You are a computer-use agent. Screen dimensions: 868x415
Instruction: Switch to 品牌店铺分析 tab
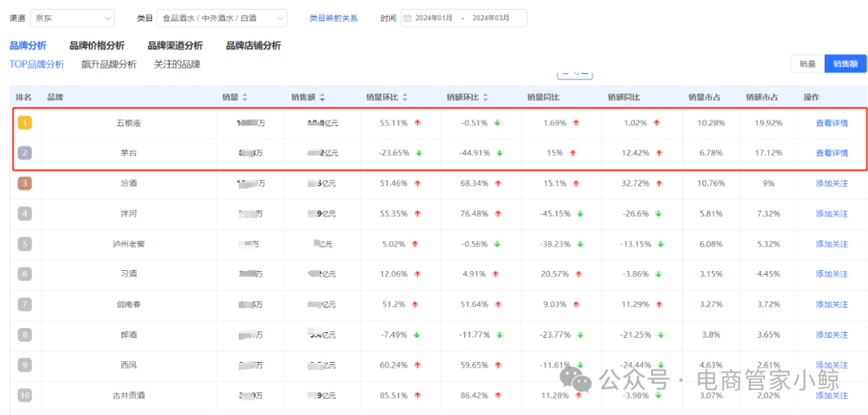253,46
